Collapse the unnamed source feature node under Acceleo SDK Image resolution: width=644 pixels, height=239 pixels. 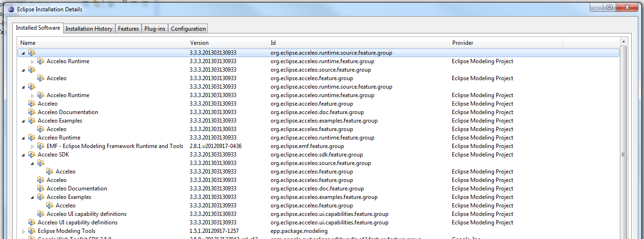point(32,164)
